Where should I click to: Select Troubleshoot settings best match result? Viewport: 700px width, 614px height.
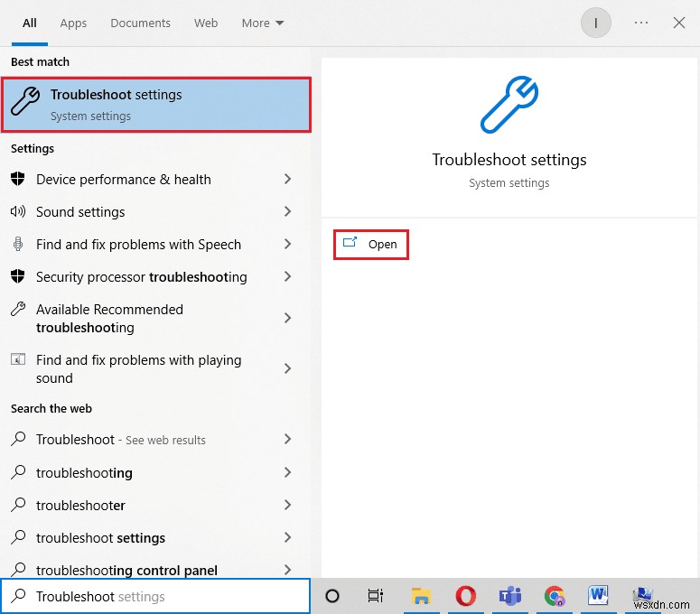click(x=156, y=105)
